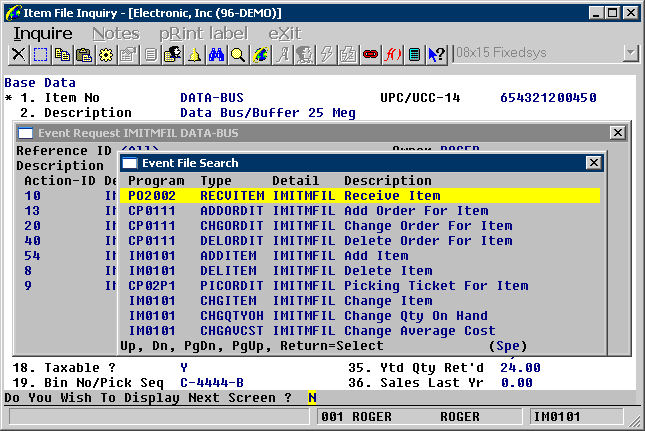The image size is (645, 431).
Task: Click the DATA-BUS item number value
Action: pos(212,98)
